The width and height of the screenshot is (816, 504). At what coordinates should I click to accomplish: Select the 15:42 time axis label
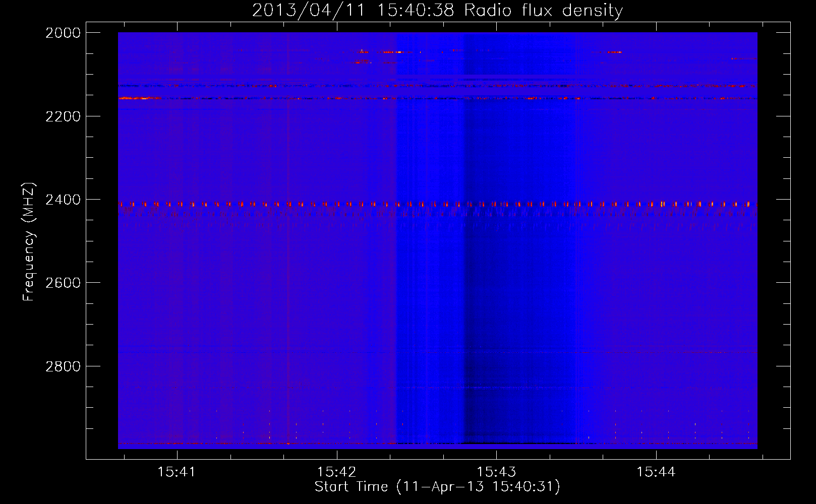click(x=336, y=472)
